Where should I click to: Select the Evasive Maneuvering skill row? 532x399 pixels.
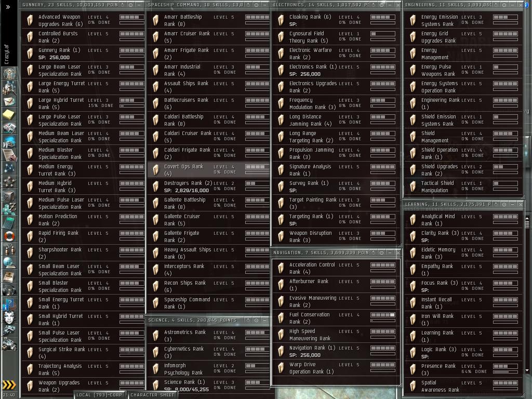point(336,302)
